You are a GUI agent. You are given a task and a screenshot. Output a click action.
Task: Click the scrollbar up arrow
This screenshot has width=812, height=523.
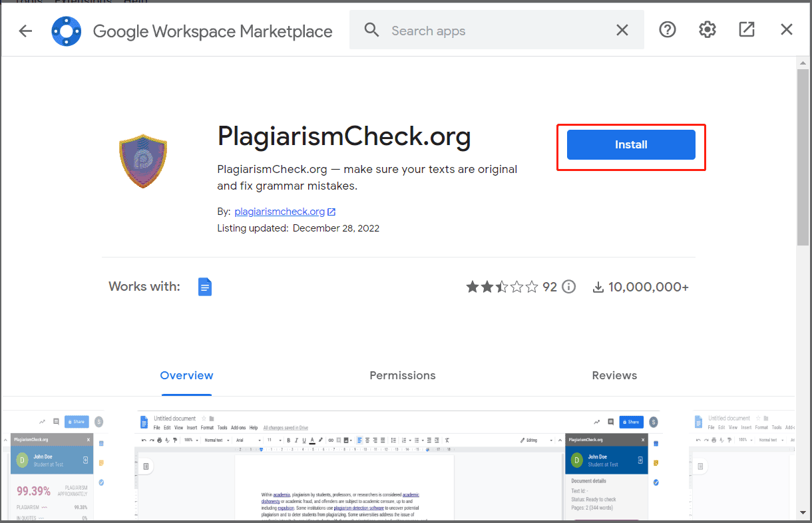[803, 63]
